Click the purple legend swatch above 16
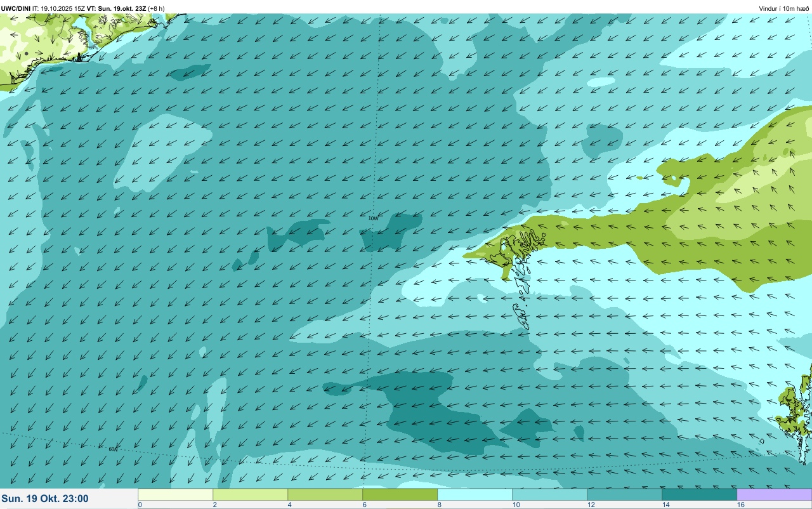This screenshot has width=812, height=509. [x=774, y=494]
